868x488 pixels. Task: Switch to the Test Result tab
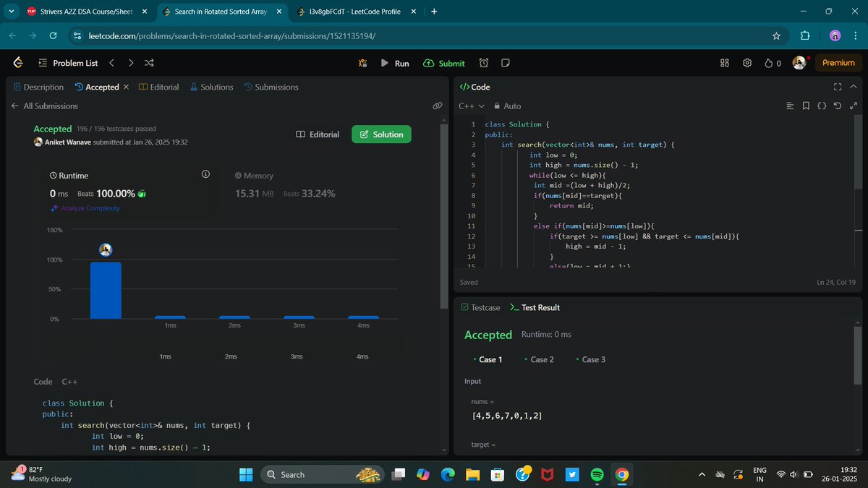535,307
